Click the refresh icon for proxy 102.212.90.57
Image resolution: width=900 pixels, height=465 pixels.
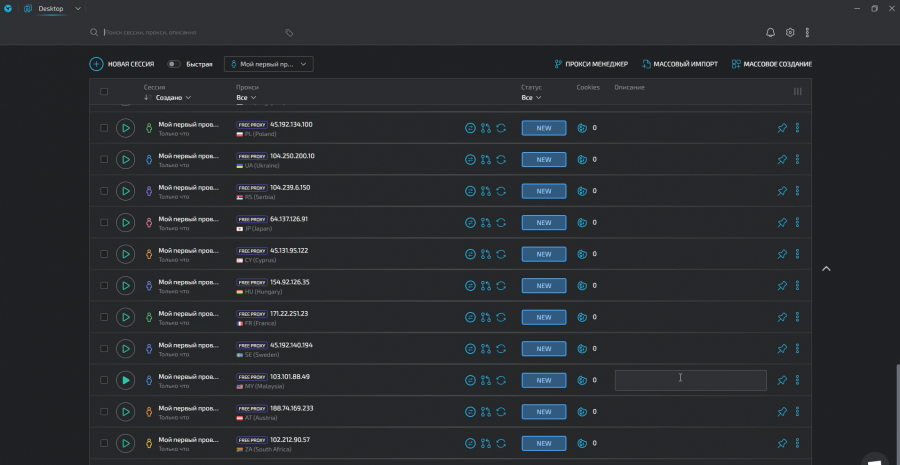coord(501,443)
